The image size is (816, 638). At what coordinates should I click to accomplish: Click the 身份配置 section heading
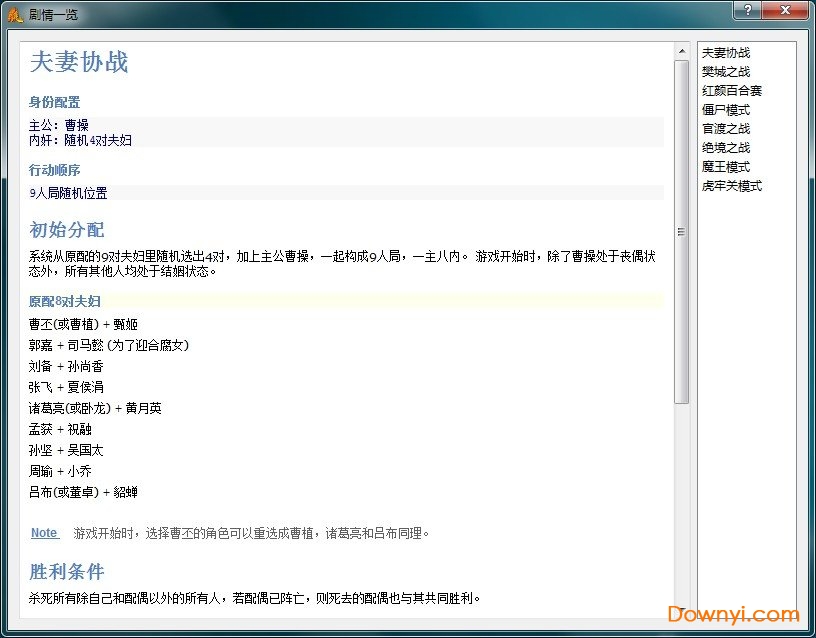point(55,102)
